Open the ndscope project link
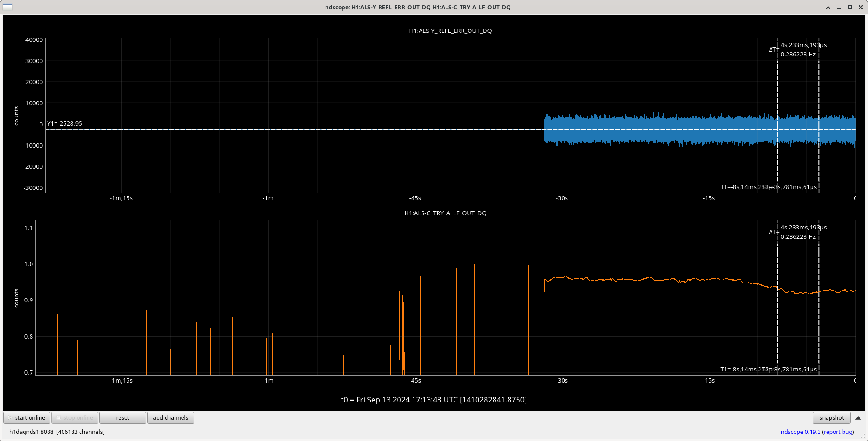Viewport: 868px width, 441px height. 792,432
